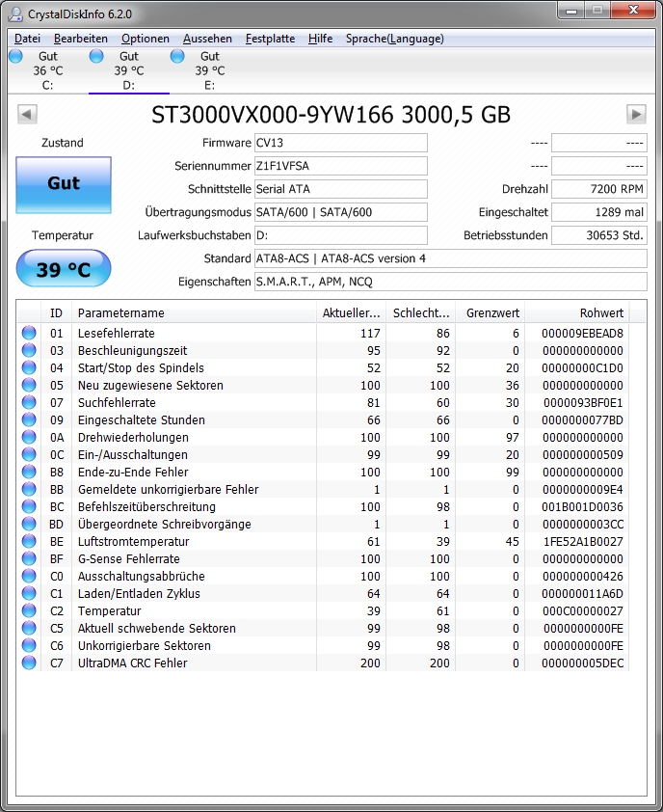The image size is (663, 812).
Task: Click the status orb for G-Sense Fehlerrate
Action: [x=29, y=558]
